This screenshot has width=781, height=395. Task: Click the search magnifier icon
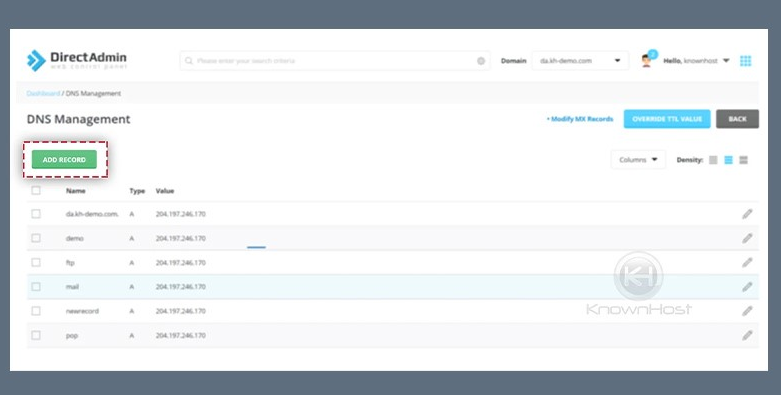click(x=189, y=61)
